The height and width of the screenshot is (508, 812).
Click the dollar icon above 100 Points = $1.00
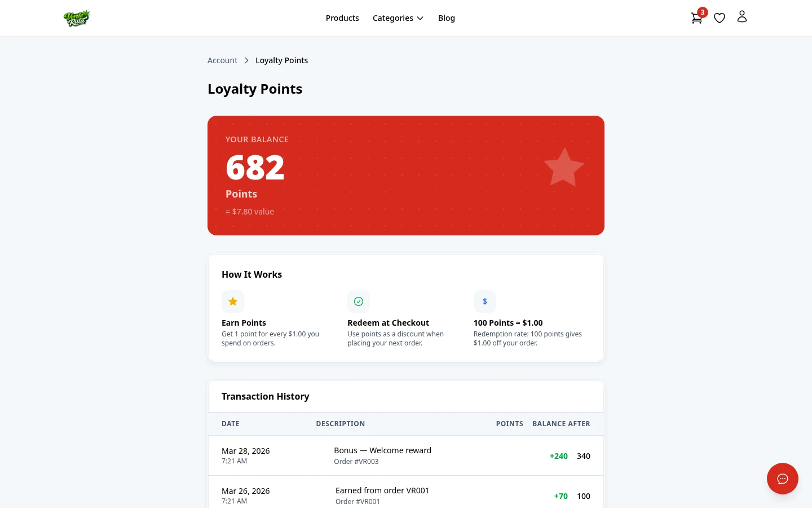pyautogui.click(x=485, y=301)
